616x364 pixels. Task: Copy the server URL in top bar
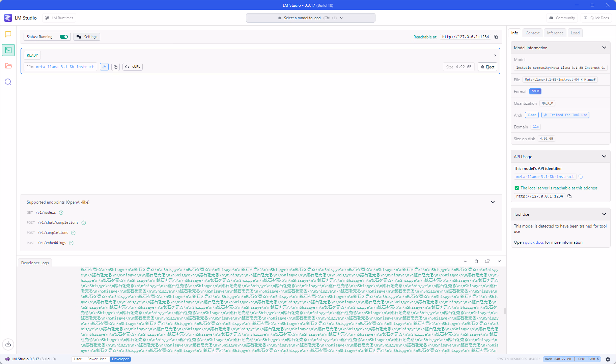(496, 37)
